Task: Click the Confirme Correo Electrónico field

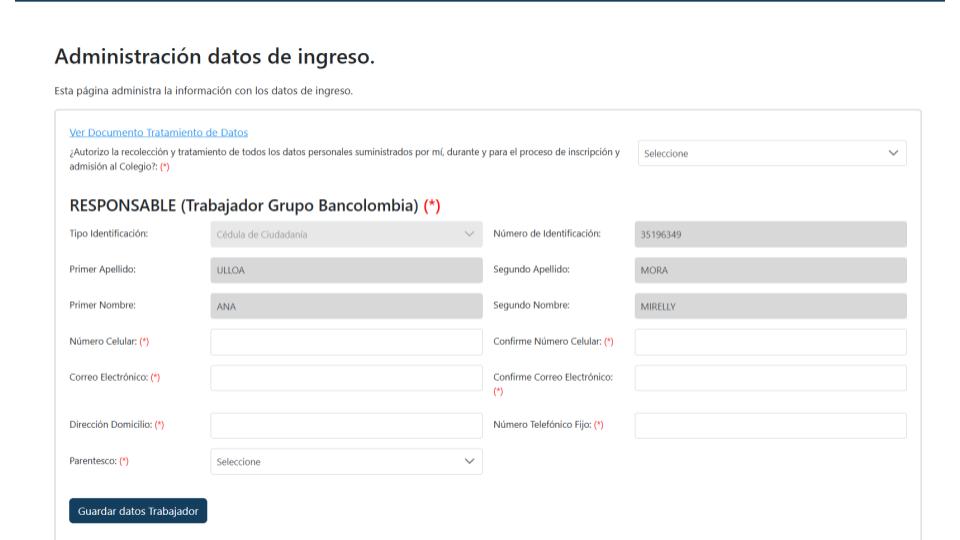Action: click(770, 378)
